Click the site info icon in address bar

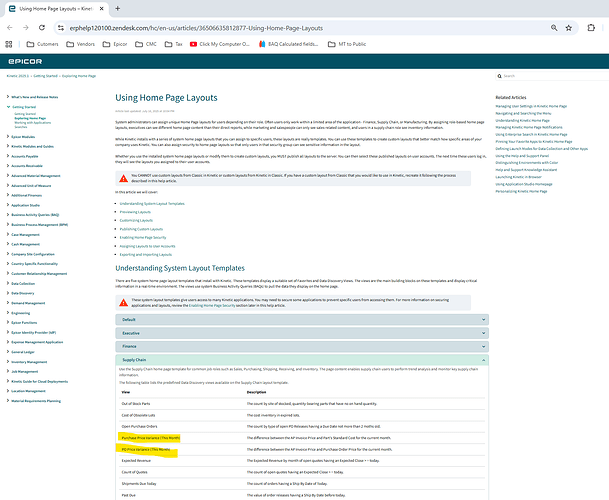(63, 29)
